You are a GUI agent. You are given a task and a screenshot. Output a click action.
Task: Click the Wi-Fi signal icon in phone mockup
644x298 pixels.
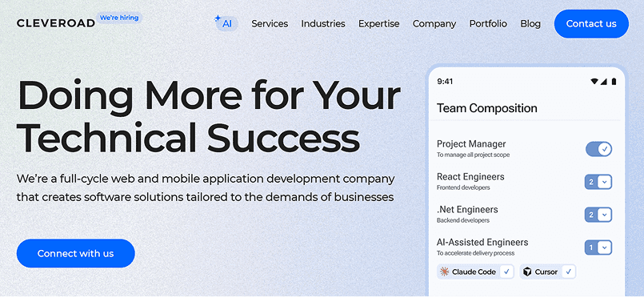coord(594,82)
